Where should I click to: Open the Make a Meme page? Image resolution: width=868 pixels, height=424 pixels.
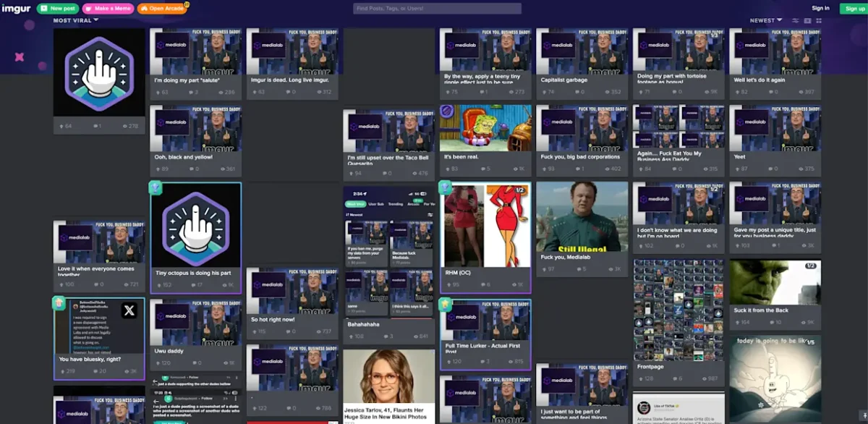pyautogui.click(x=108, y=9)
